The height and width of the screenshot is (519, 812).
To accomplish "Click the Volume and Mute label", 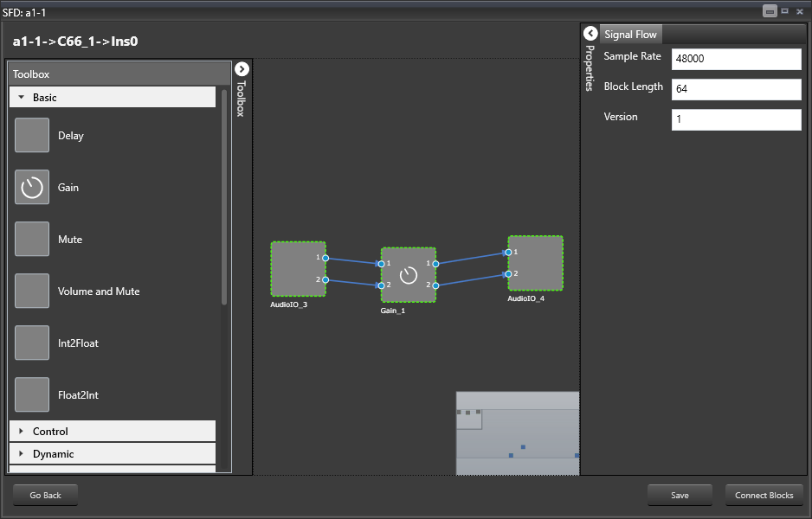I will pyautogui.click(x=99, y=291).
